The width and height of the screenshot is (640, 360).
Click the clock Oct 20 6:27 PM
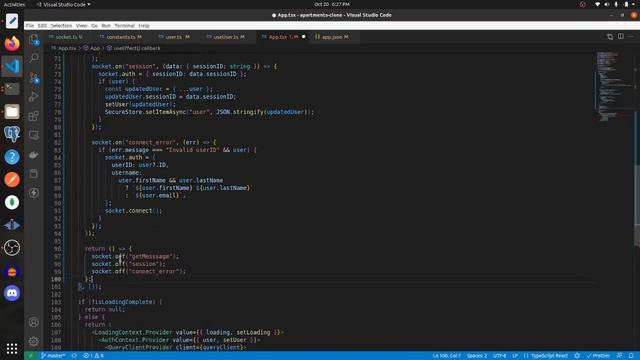point(331,4)
